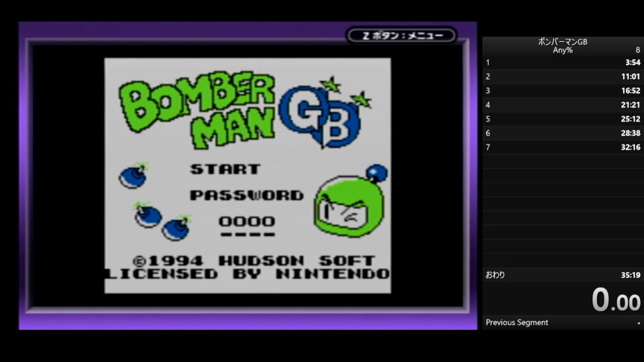The image size is (644, 362).
Task: Click split 4 time 21:21
Action: 631,105
